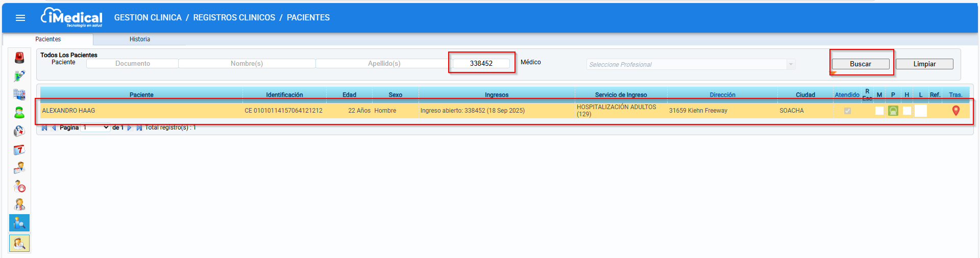The width and height of the screenshot is (980, 258).
Task: Go to next page using the pagination arrow
Action: click(129, 127)
